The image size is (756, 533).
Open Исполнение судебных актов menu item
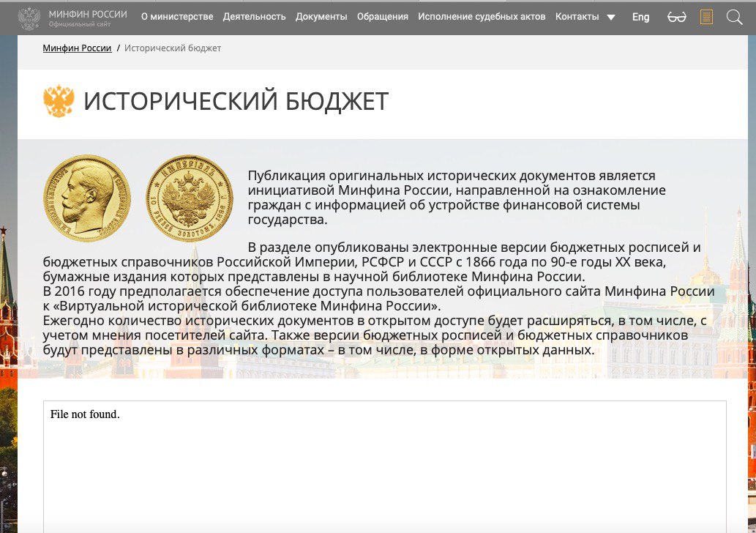(x=482, y=16)
